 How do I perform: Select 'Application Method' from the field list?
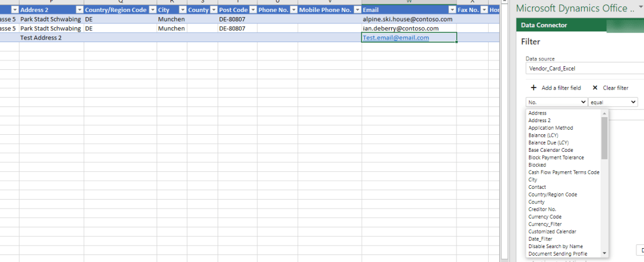(551, 128)
